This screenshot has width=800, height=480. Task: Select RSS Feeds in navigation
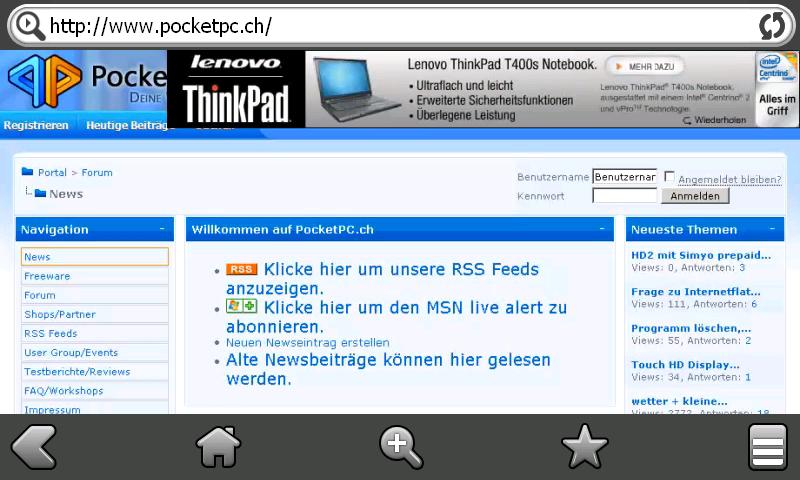[x=94, y=333]
